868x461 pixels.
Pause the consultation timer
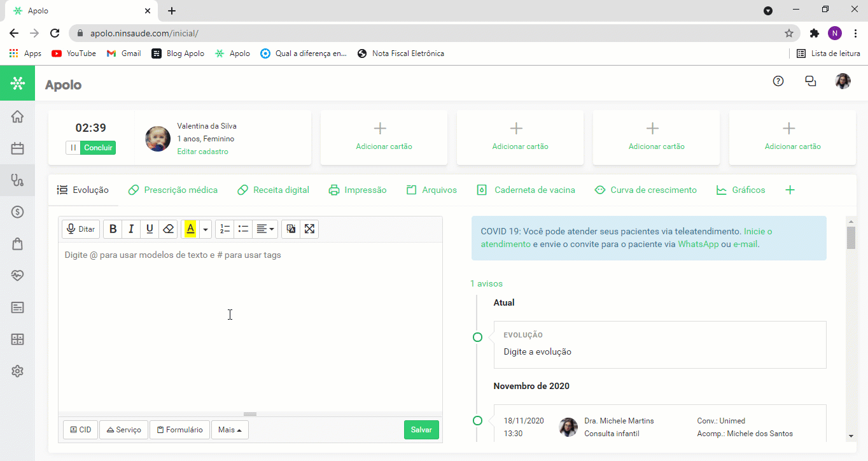[x=73, y=148]
